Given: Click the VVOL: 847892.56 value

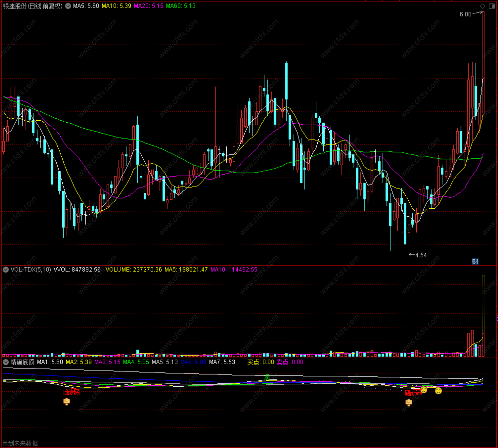Looking at the screenshot, I should 77,270.
